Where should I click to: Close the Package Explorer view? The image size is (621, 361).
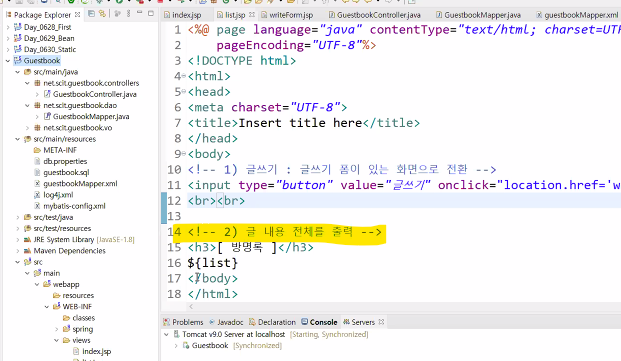[78, 14]
